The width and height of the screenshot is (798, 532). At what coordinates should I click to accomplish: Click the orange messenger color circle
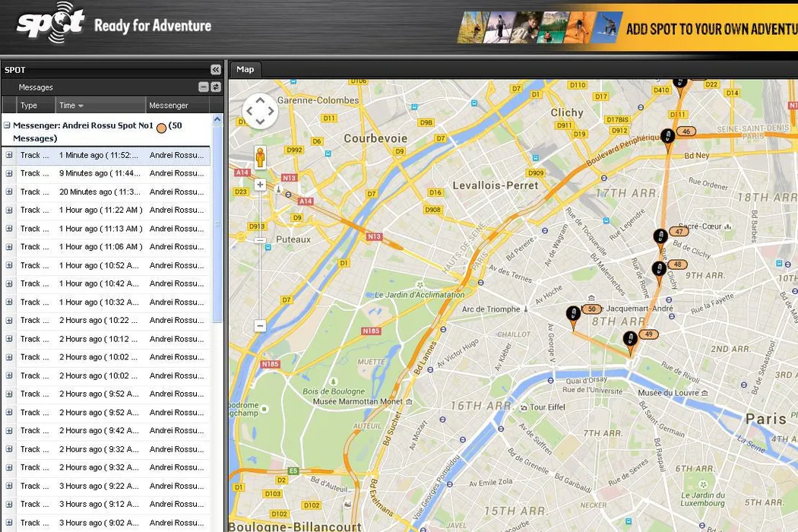161,127
